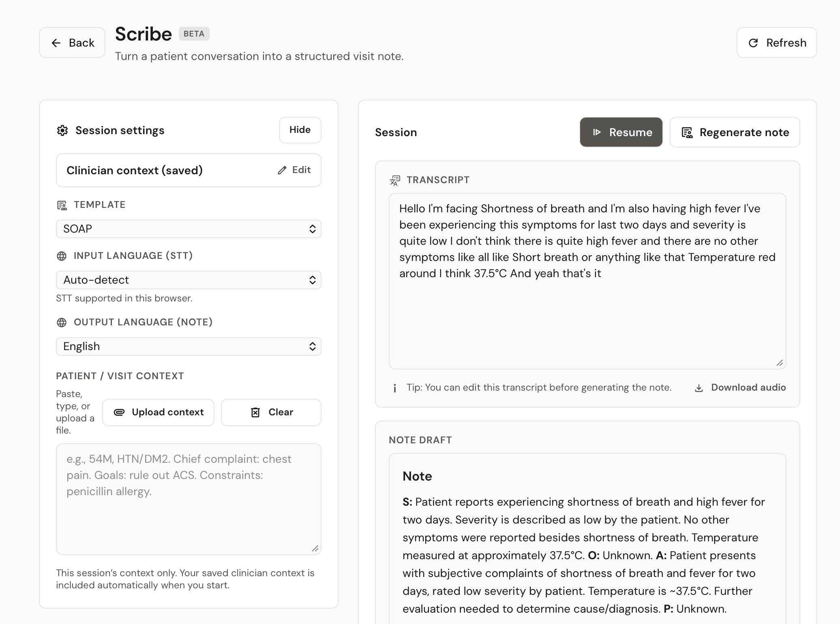Clear the patient visit context
The image size is (840, 624).
point(271,412)
